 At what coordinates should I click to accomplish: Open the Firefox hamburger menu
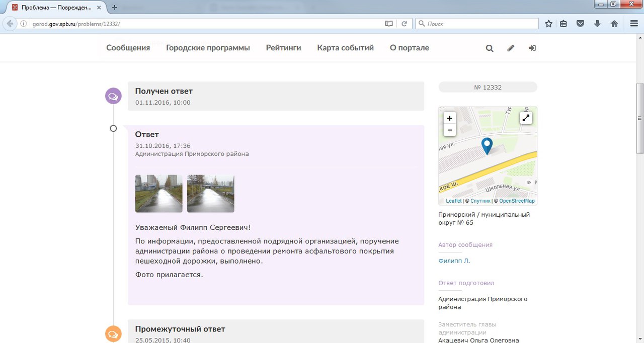point(634,24)
